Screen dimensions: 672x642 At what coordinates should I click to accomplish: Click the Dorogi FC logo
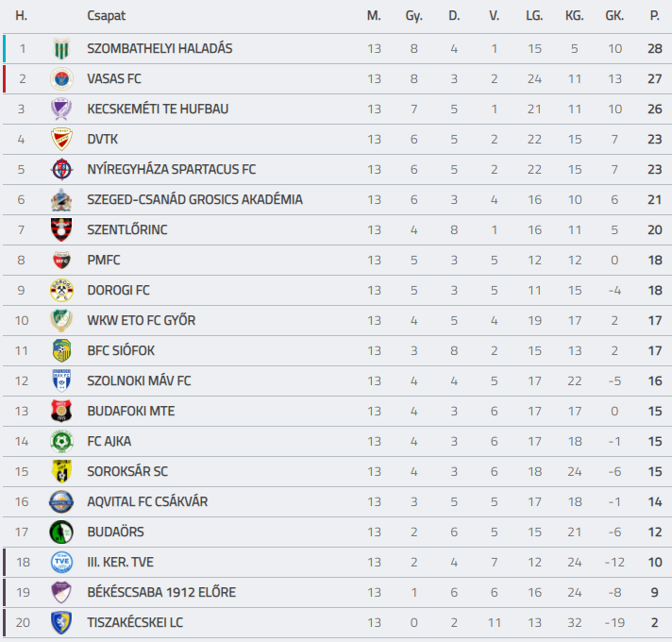coord(61,290)
